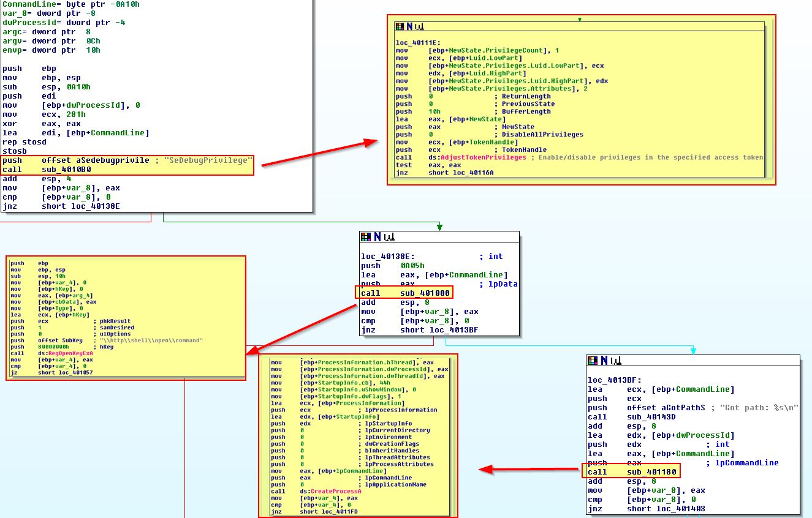Click the N rename icon of loc_40111E node
Image resolution: width=812 pixels, height=518 pixels.
tap(408, 26)
